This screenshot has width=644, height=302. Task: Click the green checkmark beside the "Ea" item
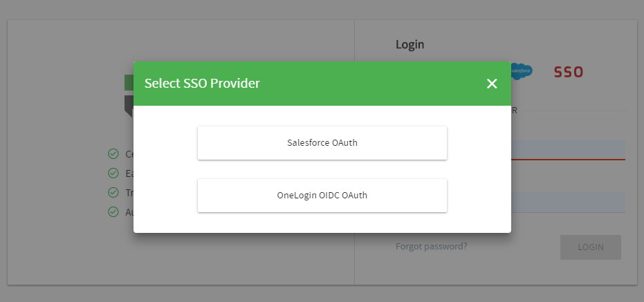pyautogui.click(x=113, y=173)
